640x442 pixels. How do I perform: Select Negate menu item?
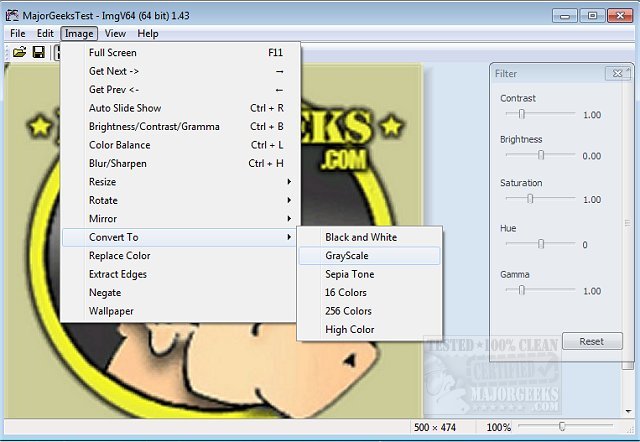(x=181, y=293)
